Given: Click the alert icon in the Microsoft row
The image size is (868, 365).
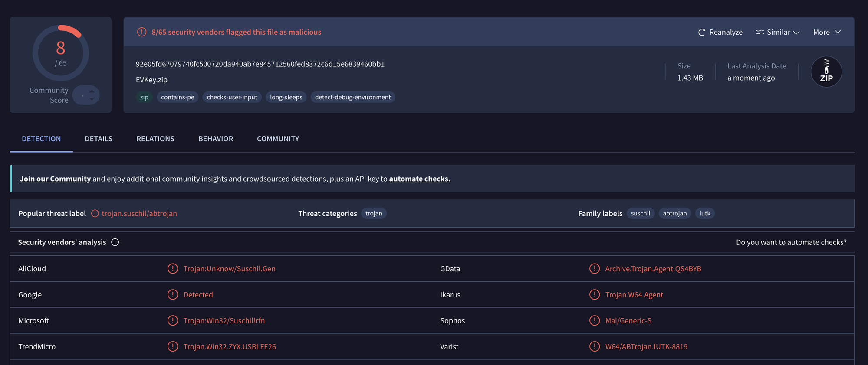Looking at the screenshot, I should (x=173, y=321).
